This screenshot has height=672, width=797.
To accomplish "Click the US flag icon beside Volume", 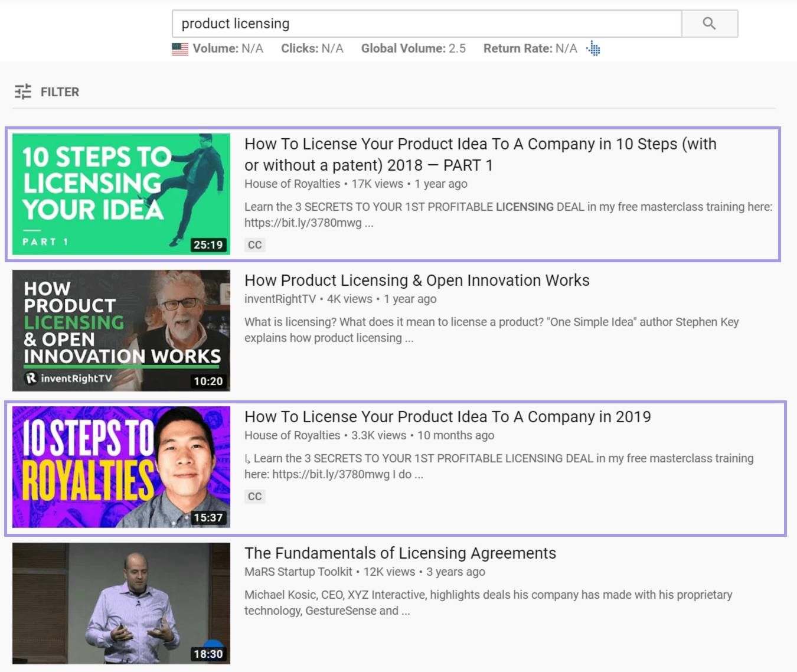I will tap(180, 48).
